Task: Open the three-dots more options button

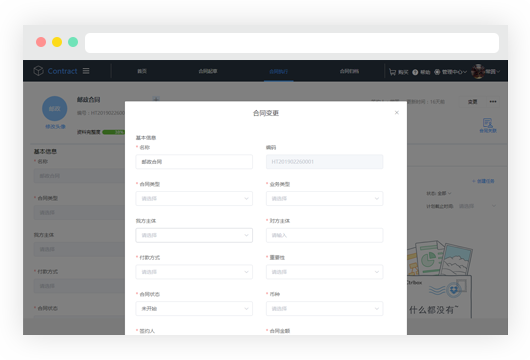Action: [x=493, y=101]
